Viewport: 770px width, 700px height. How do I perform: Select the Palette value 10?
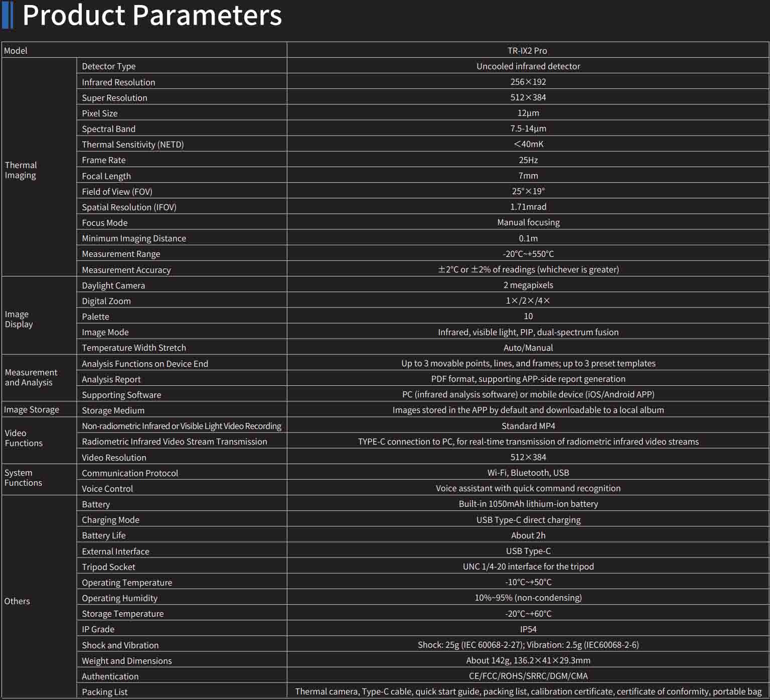click(528, 316)
